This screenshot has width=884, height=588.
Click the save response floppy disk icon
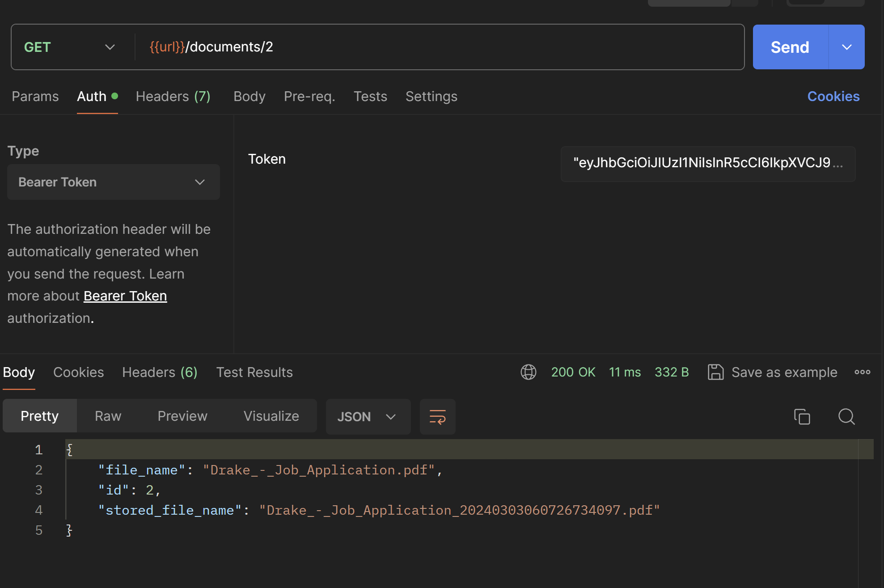pos(715,372)
